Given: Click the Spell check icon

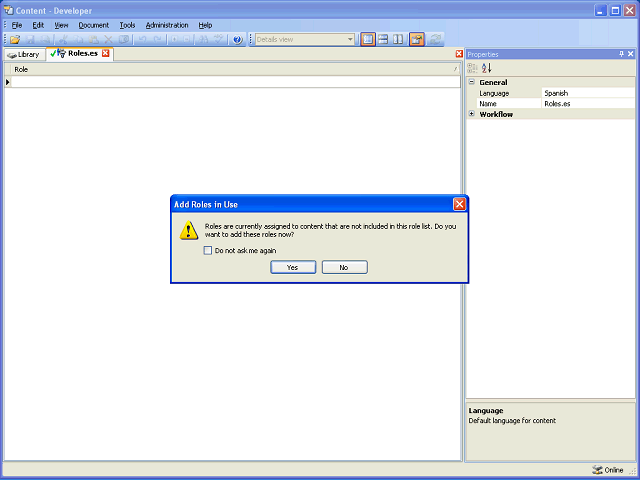Looking at the screenshot, I should point(218,40).
